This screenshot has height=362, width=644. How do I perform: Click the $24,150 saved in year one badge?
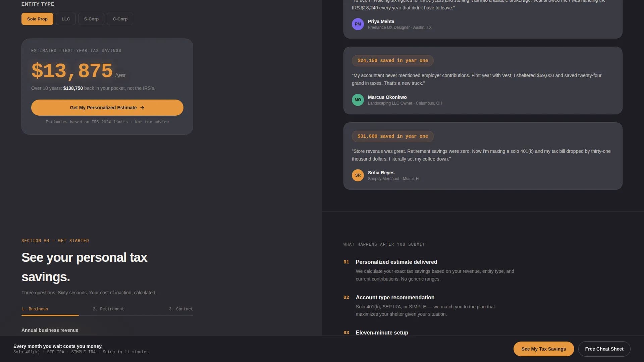[x=392, y=61]
